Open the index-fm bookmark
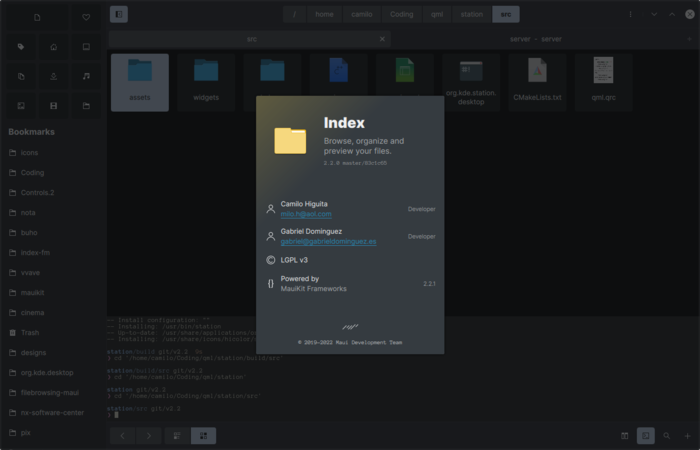 54,253
